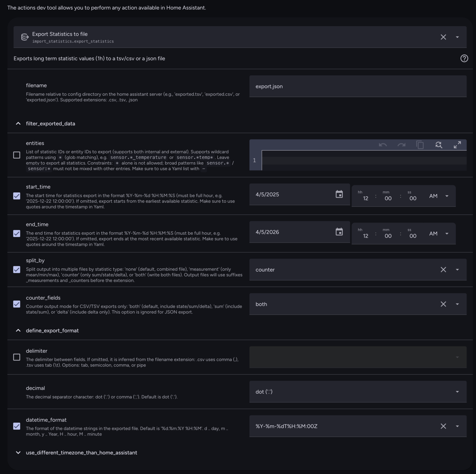This screenshot has width=476, height=474.
Task: Open the split_by dropdown
Action: (x=457, y=270)
